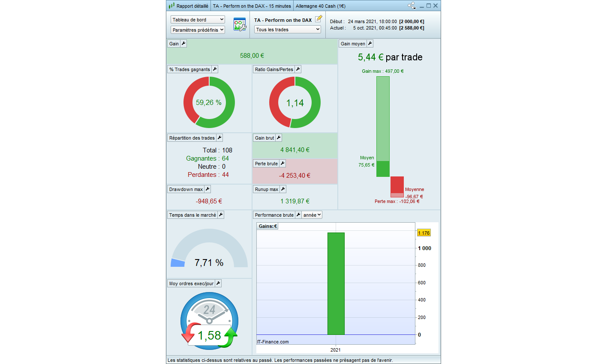Click the green 2021 performance bar
Viewport: 607px width, 364px height.
click(x=336, y=283)
